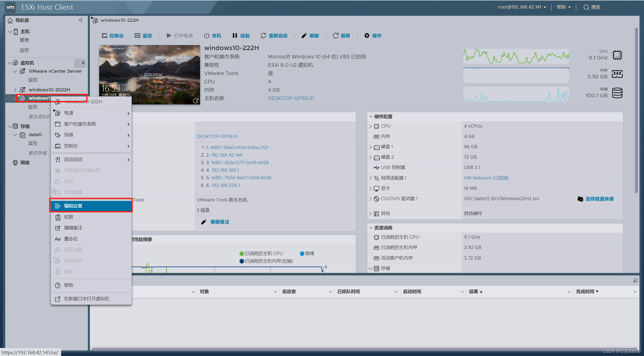The height and width of the screenshot is (356, 644).
Task: Click the IP address 192.168.42.144 link
Action: (226, 155)
